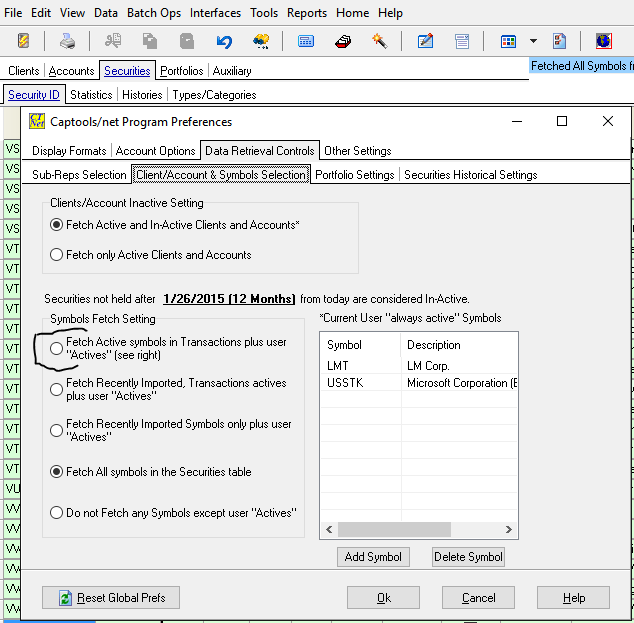This screenshot has height=623, width=634.
Task: Select Fetch only Active Clients and Accounts
Action: point(57,255)
